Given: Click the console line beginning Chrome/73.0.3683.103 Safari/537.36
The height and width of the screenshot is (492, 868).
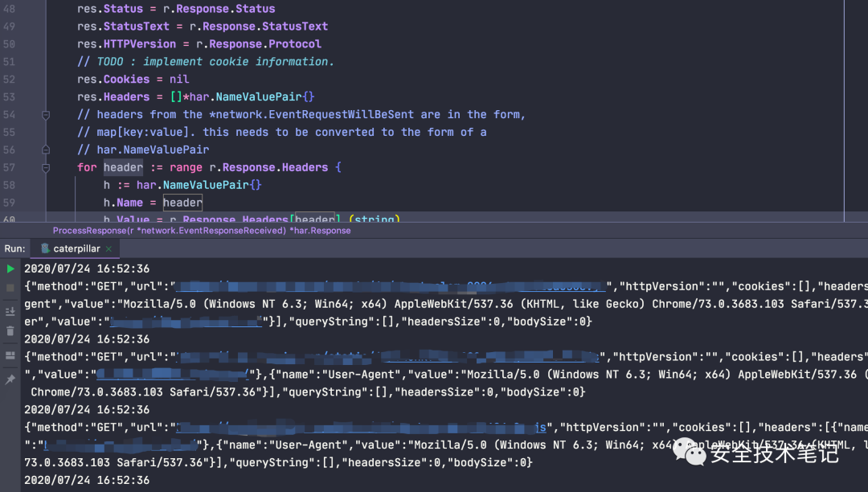Looking at the screenshot, I should pos(308,392).
